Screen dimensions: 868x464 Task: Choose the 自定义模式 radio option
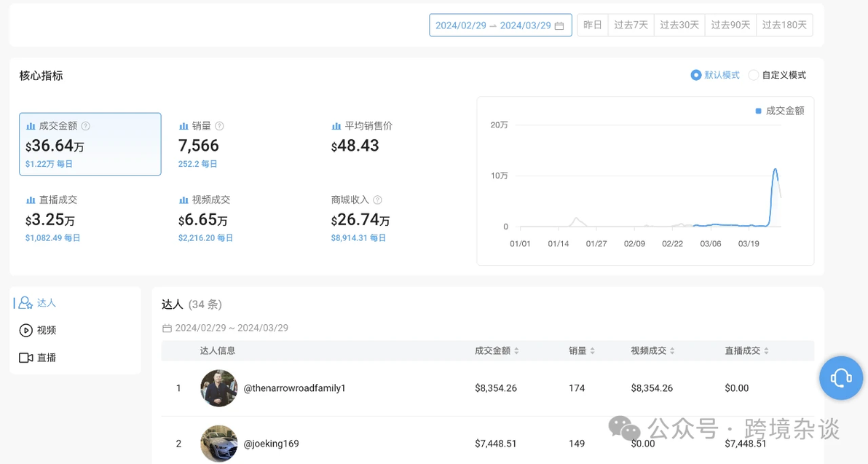coord(777,75)
